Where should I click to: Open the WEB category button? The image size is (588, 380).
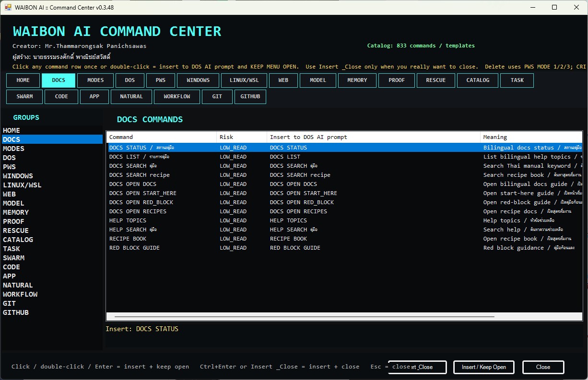(x=283, y=81)
